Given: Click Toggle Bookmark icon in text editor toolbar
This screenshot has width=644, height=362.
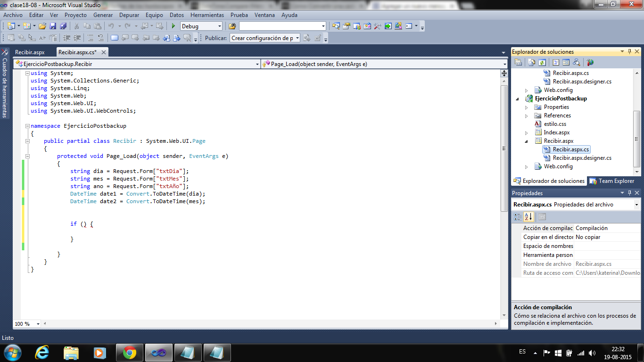Looking at the screenshot, I should tap(114, 38).
